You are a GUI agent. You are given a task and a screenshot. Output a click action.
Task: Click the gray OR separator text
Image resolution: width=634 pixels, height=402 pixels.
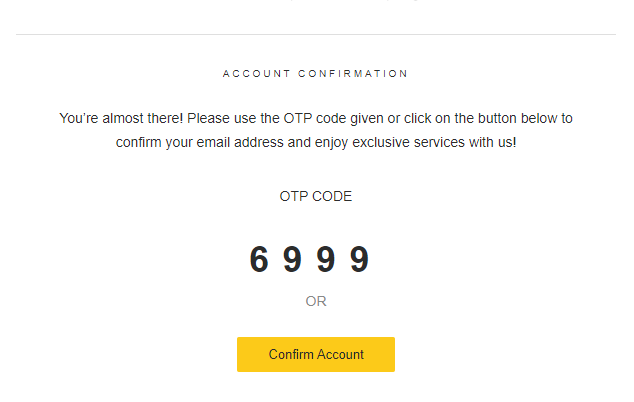316,301
